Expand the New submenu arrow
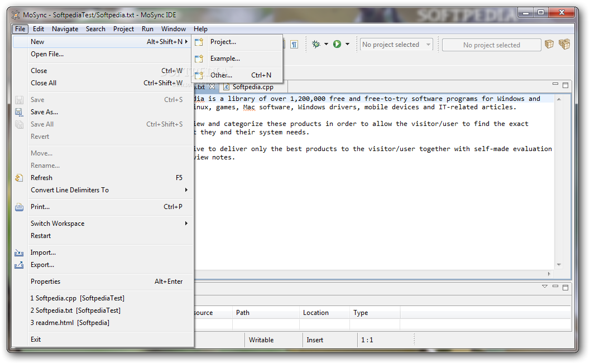 click(x=186, y=42)
